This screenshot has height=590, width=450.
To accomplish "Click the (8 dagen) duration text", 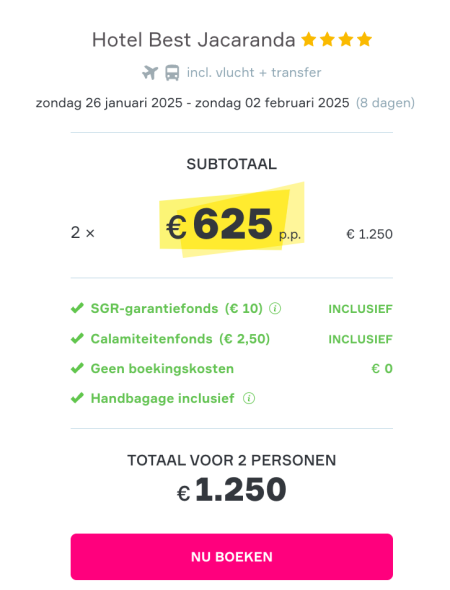I will [x=385, y=103].
